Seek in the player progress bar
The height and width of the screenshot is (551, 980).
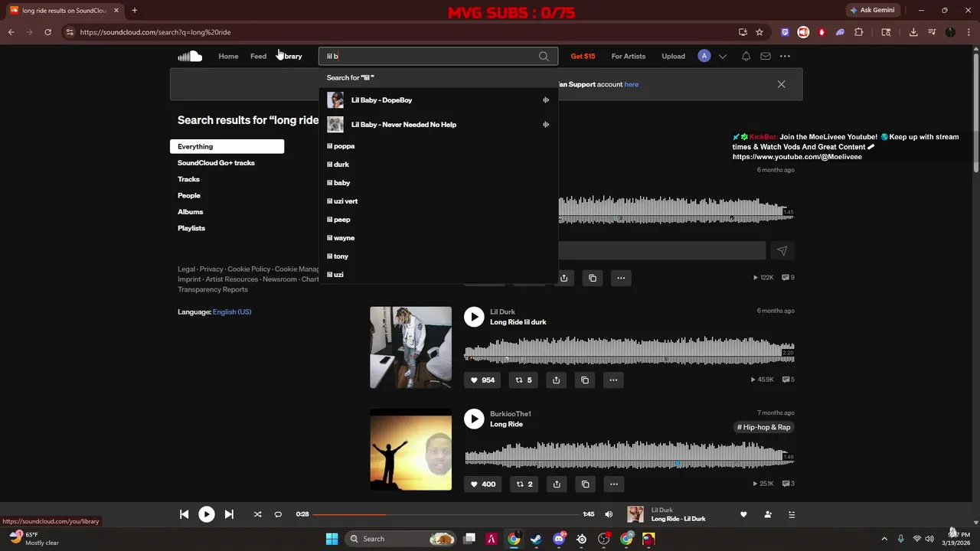(x=446, y=514)
